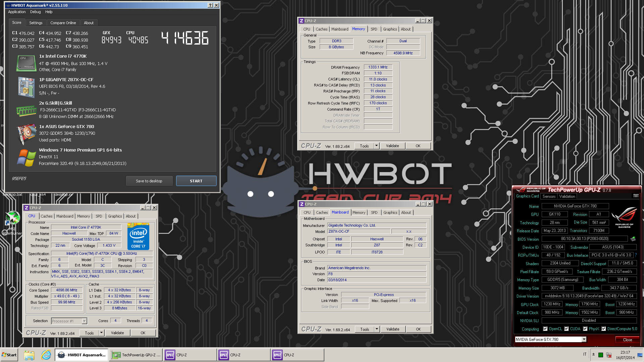Screen dimensions: 644x362
Task: Toggle the CUDA checkbox in GPU-Z
Action: coord(567,329)
